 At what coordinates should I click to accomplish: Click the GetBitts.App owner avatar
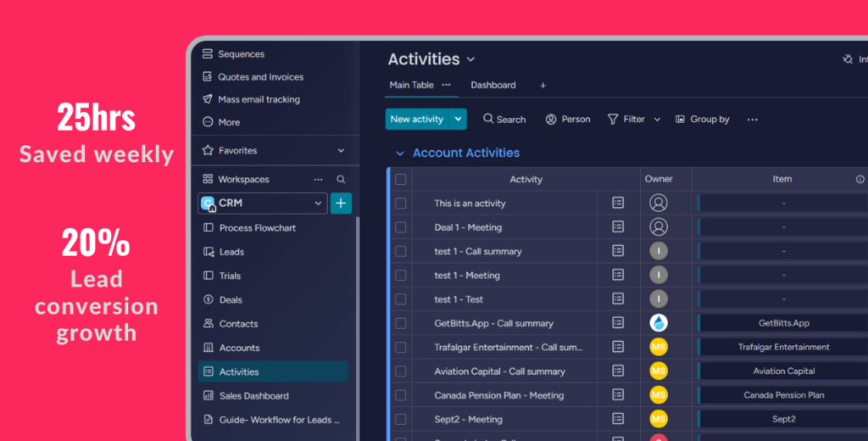[659, 323]
